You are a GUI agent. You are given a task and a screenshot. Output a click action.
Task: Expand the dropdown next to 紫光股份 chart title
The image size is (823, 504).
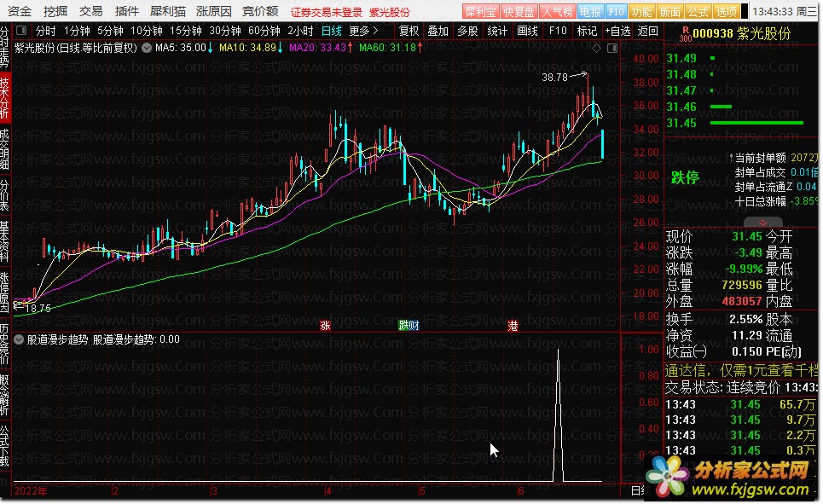click(147, 48)
